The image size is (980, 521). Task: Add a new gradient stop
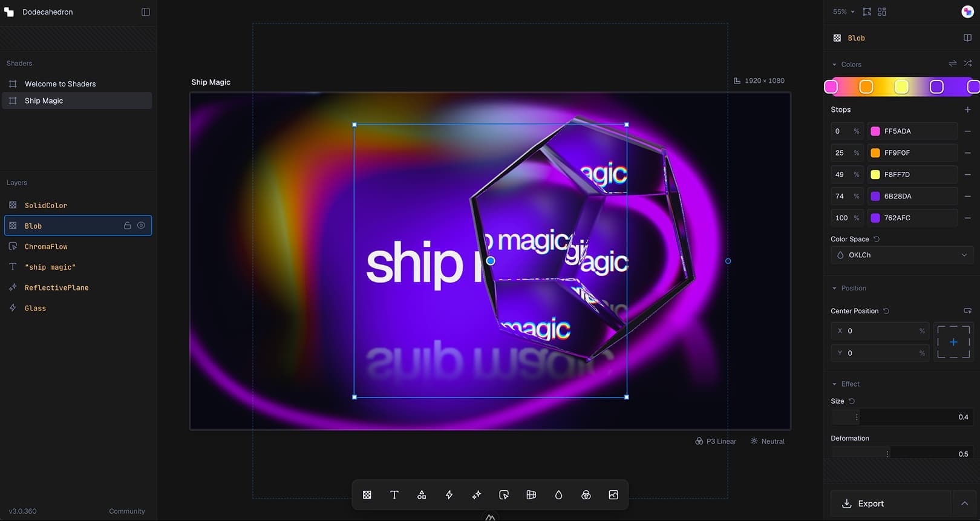967,110
